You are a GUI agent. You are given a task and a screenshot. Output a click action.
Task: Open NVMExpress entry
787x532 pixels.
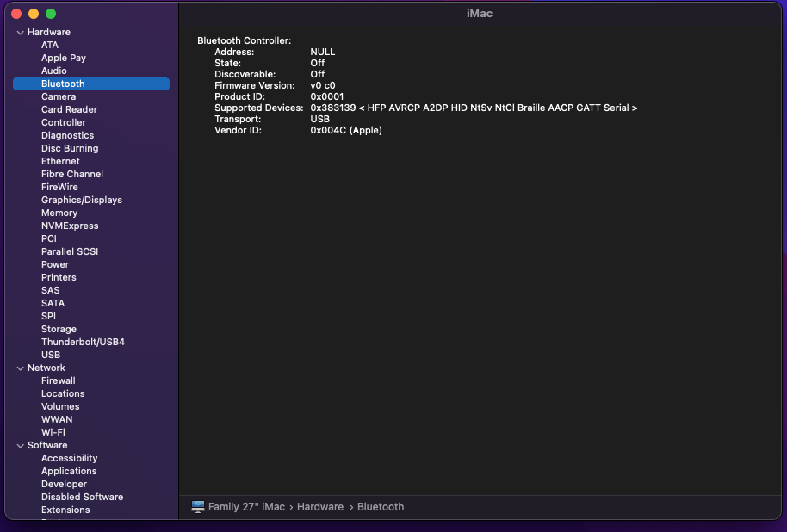pos(70,226)
